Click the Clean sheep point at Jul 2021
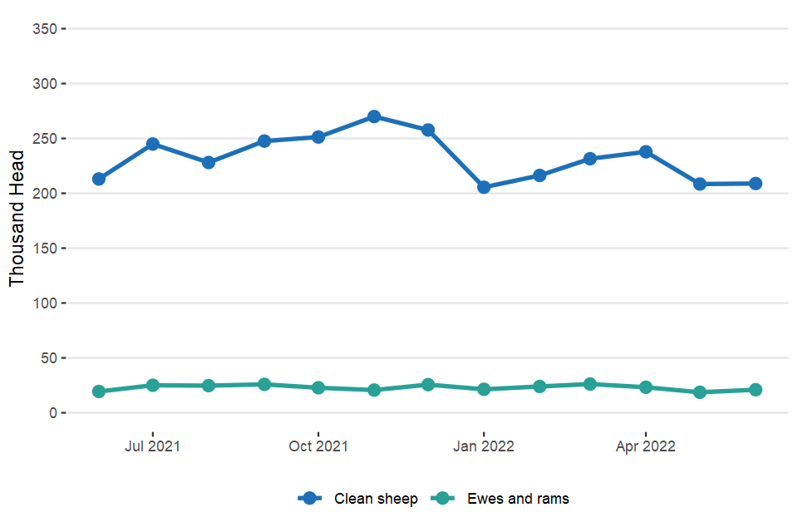 (153, 144)
